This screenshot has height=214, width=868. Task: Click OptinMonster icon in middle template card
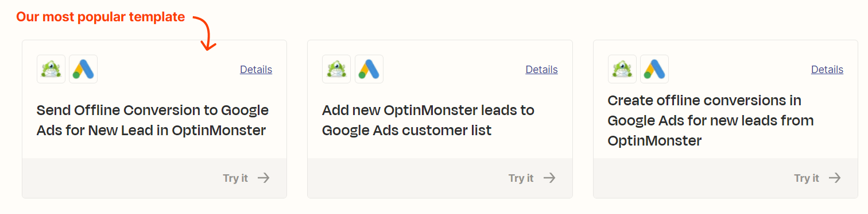(x=336, y=69)
